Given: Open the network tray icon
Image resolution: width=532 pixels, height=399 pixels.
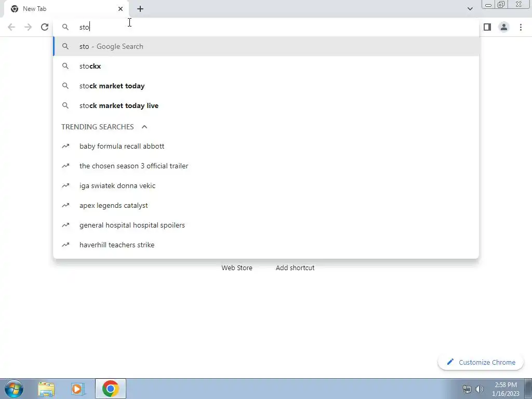Looking at the screenshot, I should (x=467, y=389).
